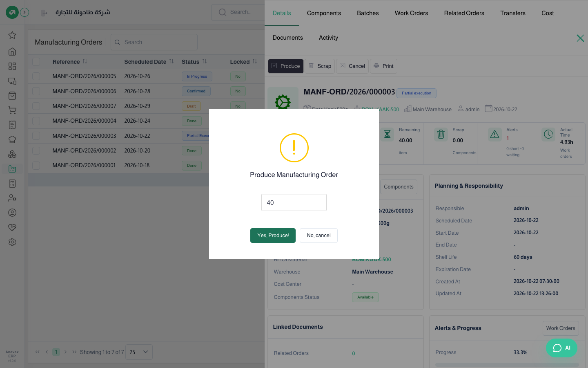The height and width of the screenshot is (368, 588).
Task: Click No, cancel in dialog
Action: [318, 236]
